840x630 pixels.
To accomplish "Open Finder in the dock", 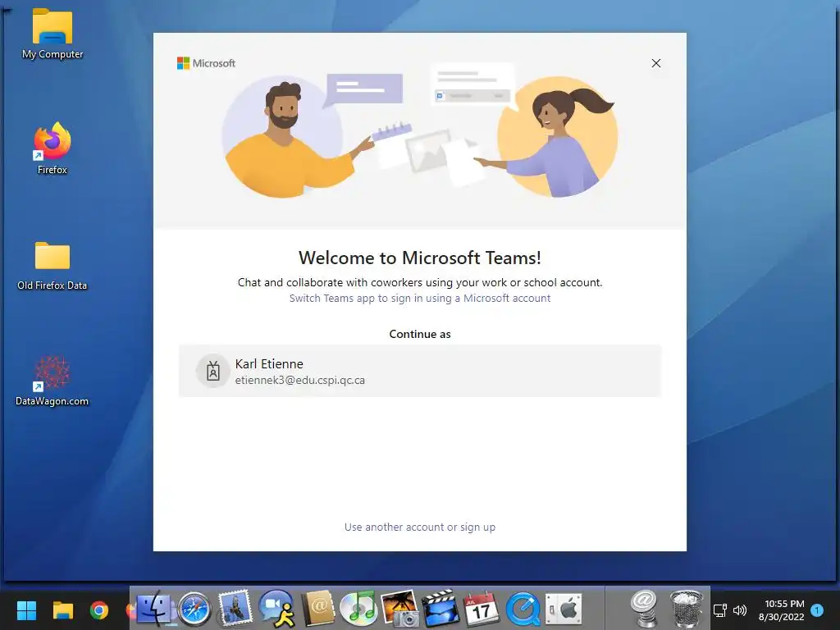I will coord(154,608).
